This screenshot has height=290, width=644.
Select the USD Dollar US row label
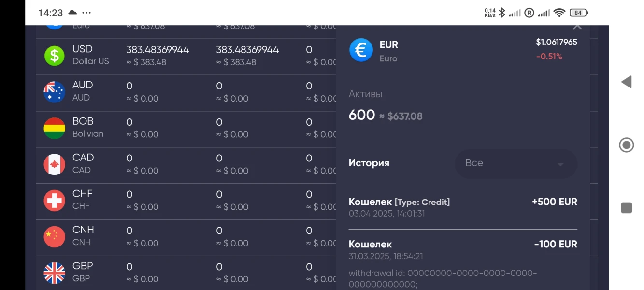coord(91,55)
